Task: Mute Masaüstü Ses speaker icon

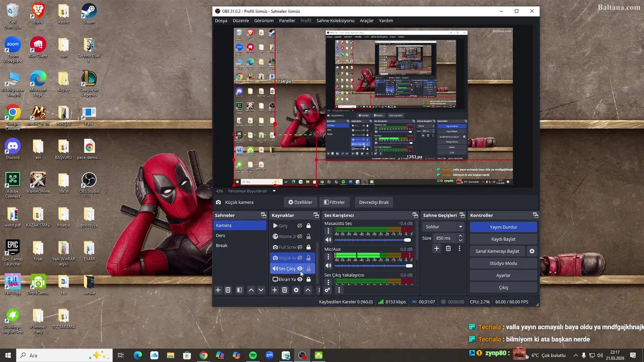Action: pyautogui.click(x=329, y=240)
